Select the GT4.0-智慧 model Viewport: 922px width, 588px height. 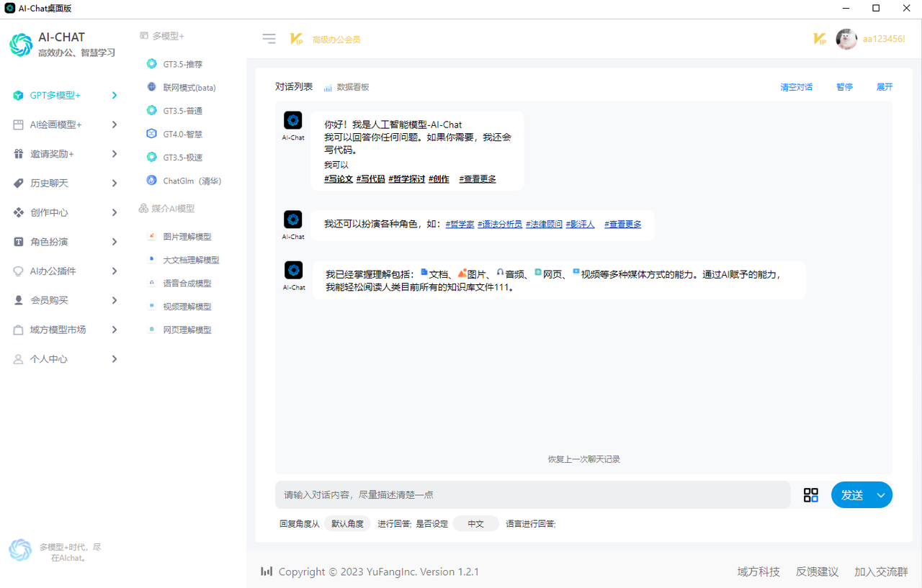[182, 134]
